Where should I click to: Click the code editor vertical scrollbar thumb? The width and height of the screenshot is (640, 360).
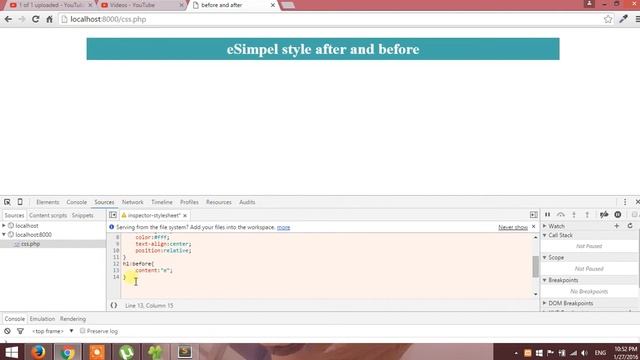coord(536,267)
